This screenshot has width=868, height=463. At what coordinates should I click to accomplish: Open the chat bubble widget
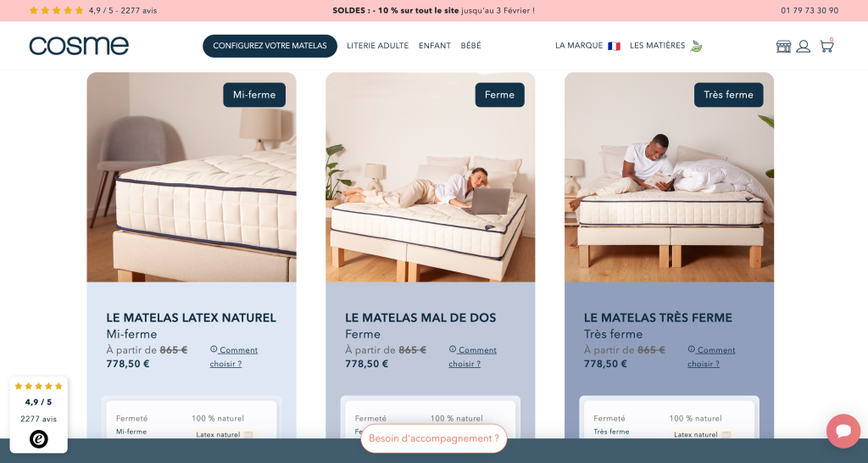coord(843,431)
